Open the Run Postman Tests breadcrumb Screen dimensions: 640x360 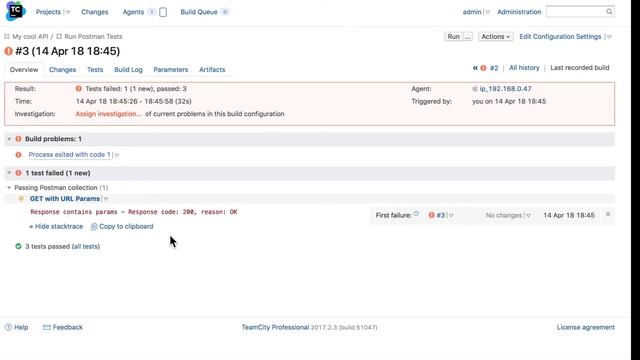point(93,37)
